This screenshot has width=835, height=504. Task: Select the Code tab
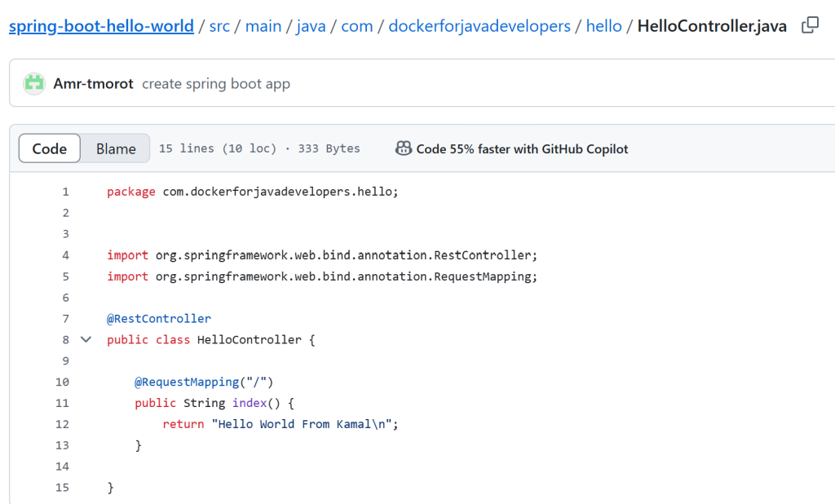point(49,148)
